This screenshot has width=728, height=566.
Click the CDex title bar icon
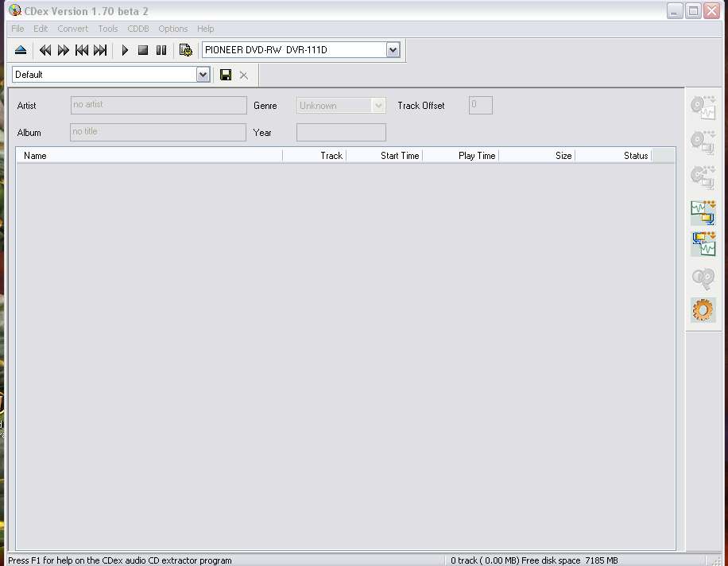pyautogui.click(x=15, y=10)
